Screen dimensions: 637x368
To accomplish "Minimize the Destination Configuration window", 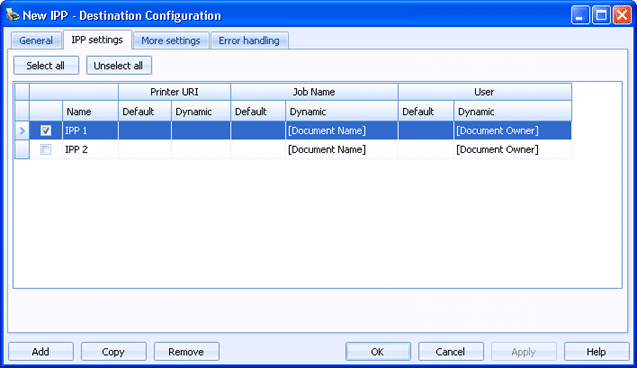I will (x=580, y=15).
